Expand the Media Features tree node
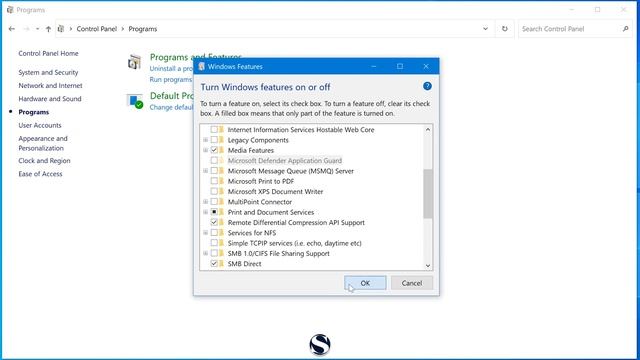Image resolution: width=640 pixels, height=360 pixels. [206, 150]
